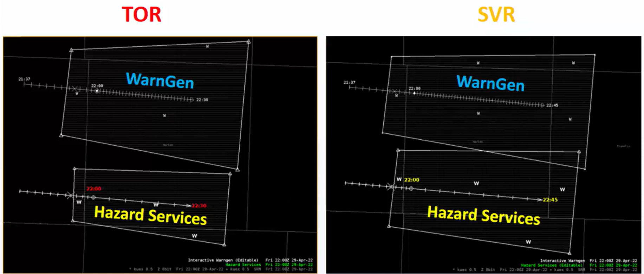Select green 'Hazard Services' legend in TOR panel
644x274 pixels.
point(243,265)
